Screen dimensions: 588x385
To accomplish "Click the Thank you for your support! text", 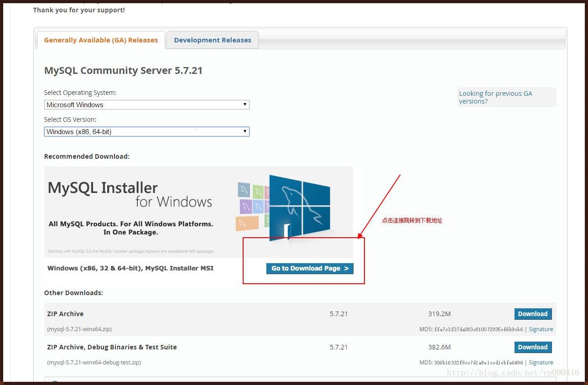I will point(79,10).
